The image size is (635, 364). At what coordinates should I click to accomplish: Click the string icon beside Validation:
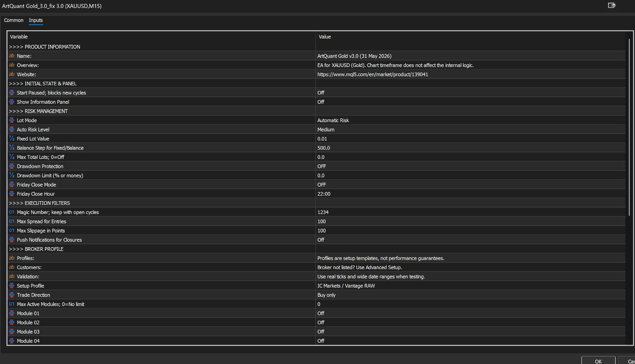click(x=12, y=276)
